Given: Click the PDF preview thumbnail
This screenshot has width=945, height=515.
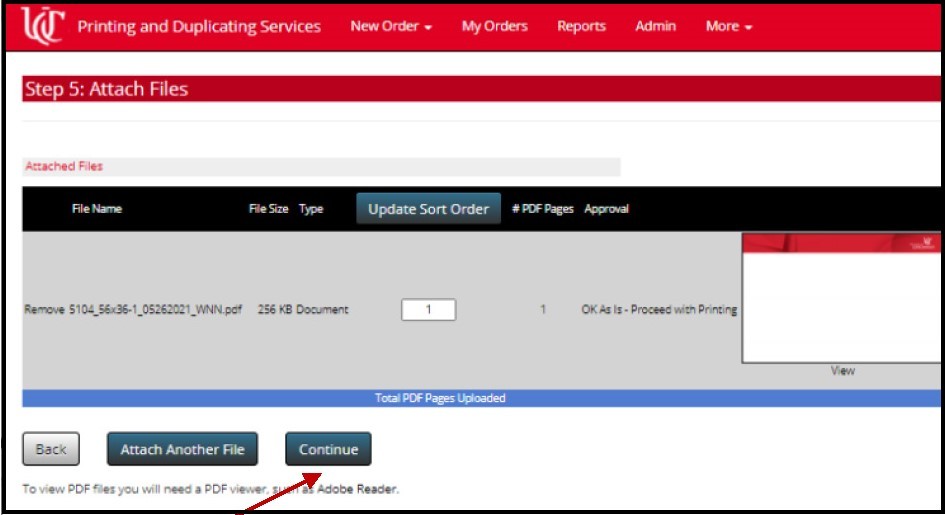Looking at the screenshot, I should coord(840,298).
